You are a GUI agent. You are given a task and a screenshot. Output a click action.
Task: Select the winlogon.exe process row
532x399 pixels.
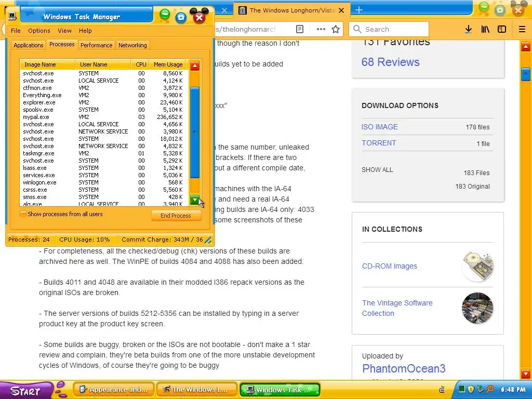point(103,182)
